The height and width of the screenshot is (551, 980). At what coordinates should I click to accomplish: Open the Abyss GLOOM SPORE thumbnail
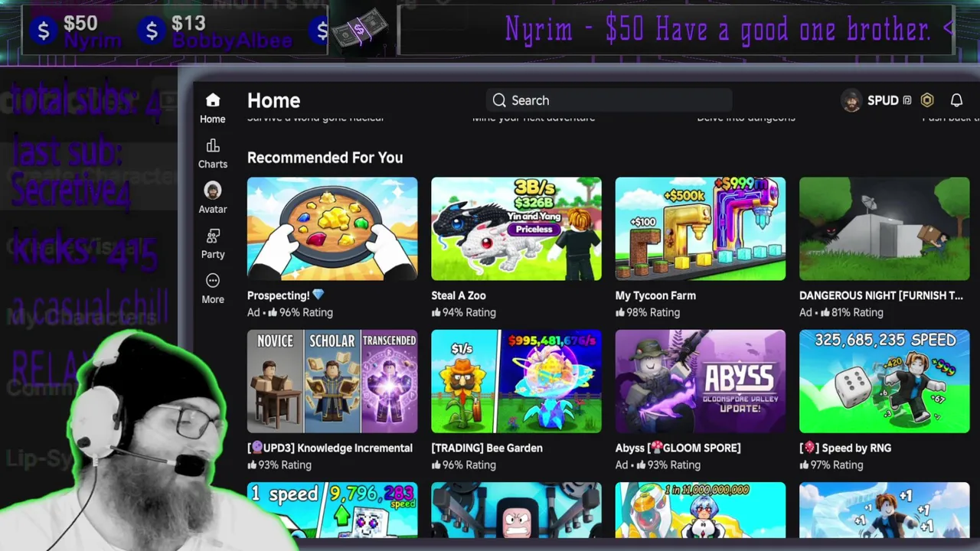pyautogui.click(x=701, y=381)
